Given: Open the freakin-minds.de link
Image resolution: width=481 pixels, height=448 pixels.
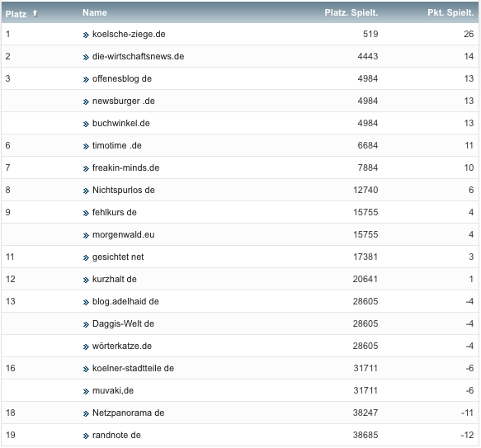Looking at the screenshot, I should click(x=125, y=167).
